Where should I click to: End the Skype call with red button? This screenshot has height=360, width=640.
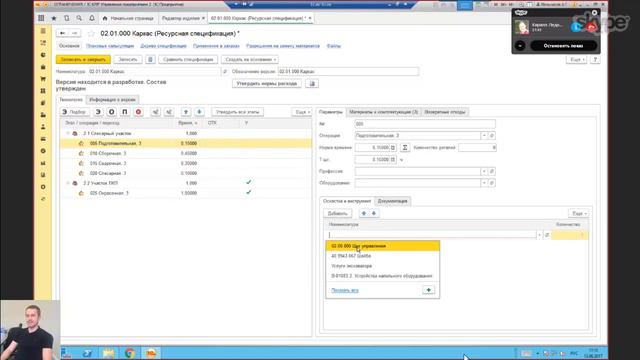[x=591, y=27]
